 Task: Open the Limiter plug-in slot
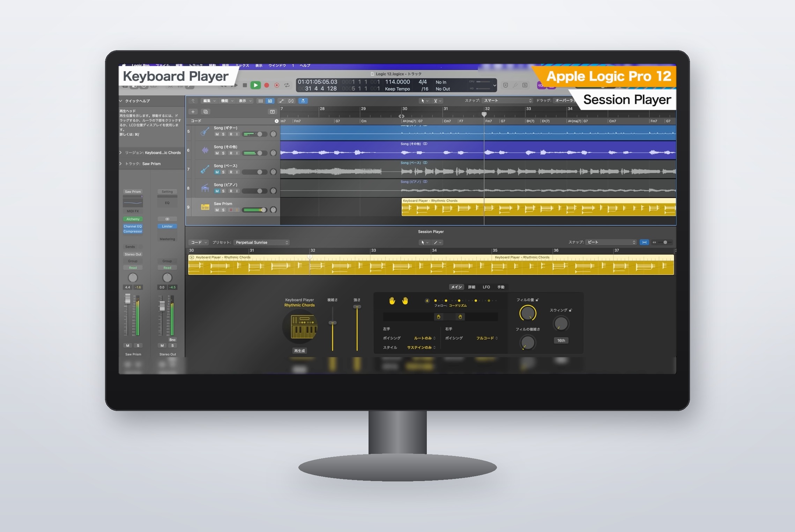[167, 226]
